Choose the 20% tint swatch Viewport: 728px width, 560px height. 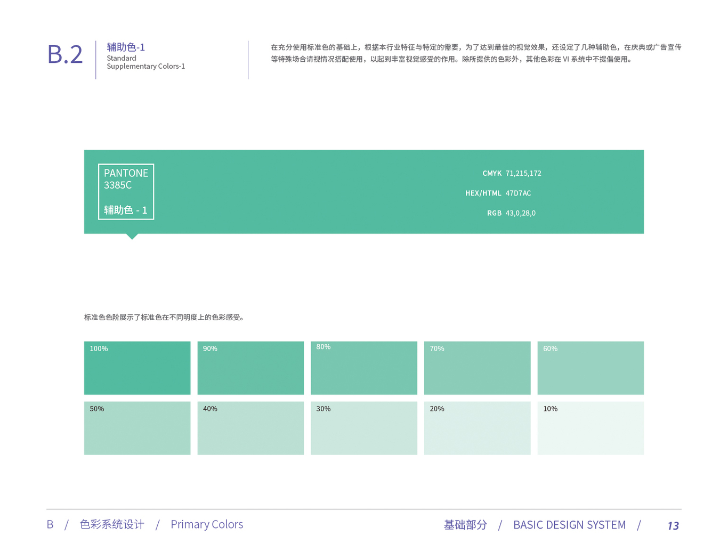point(478,428)
